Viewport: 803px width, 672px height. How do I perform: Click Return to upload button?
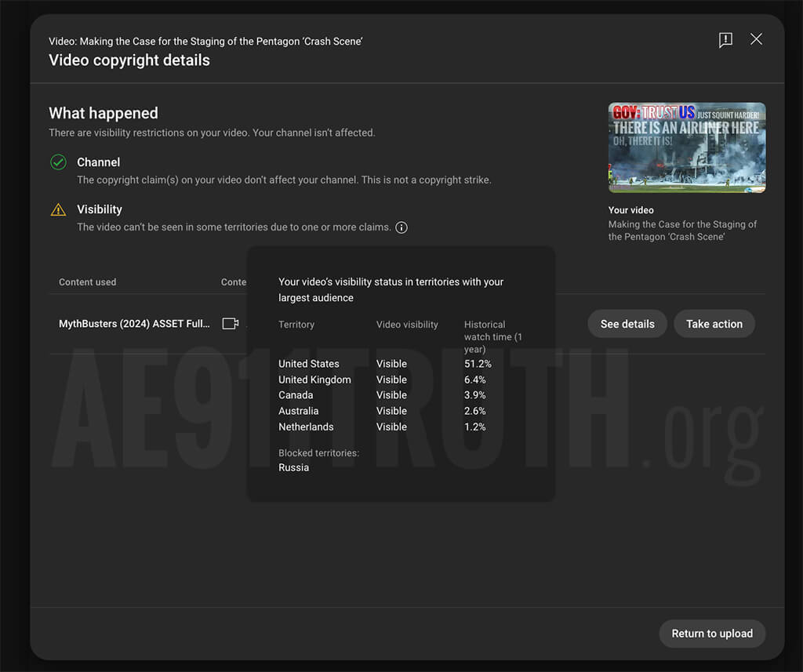(712, 634)
